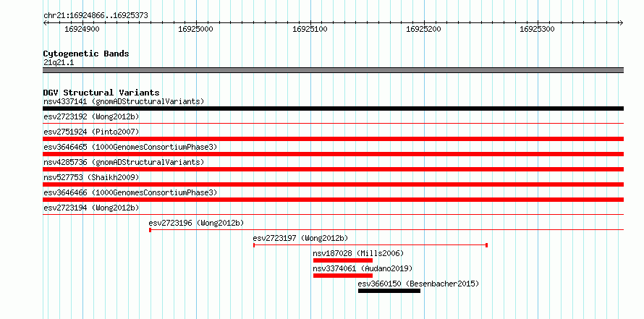This screenshot has width=644, height=319.
Task: Select the red nsv3374061 variant bar
Action: (x=343, y=276)
